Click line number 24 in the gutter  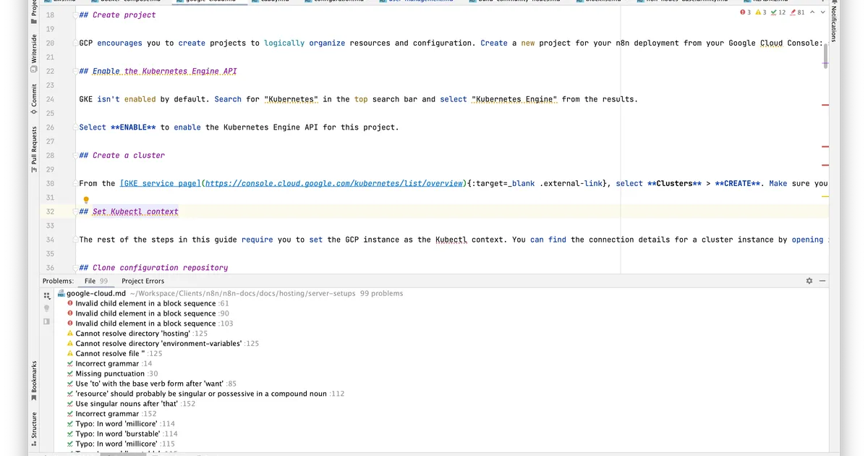[50, 99]
